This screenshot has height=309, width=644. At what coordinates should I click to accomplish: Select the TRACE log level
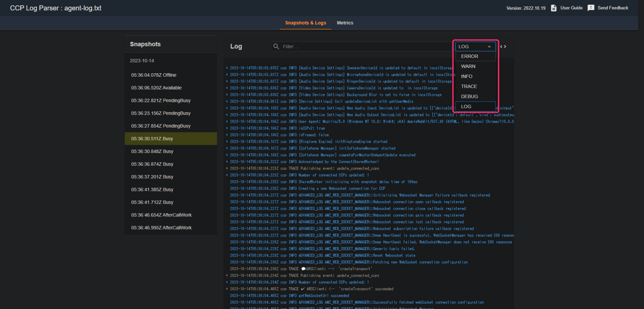coord(468,86)
